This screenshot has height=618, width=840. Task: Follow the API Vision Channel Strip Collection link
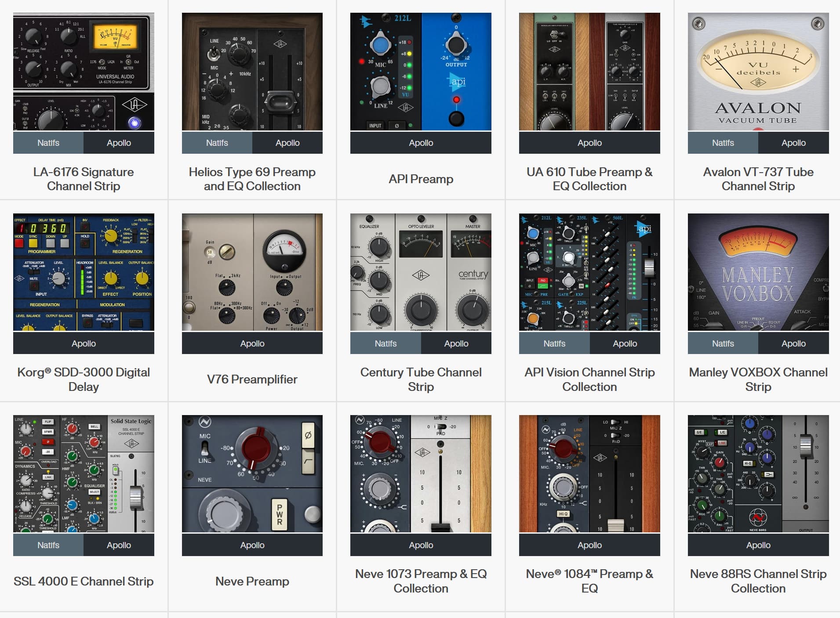tap(589, 379)
